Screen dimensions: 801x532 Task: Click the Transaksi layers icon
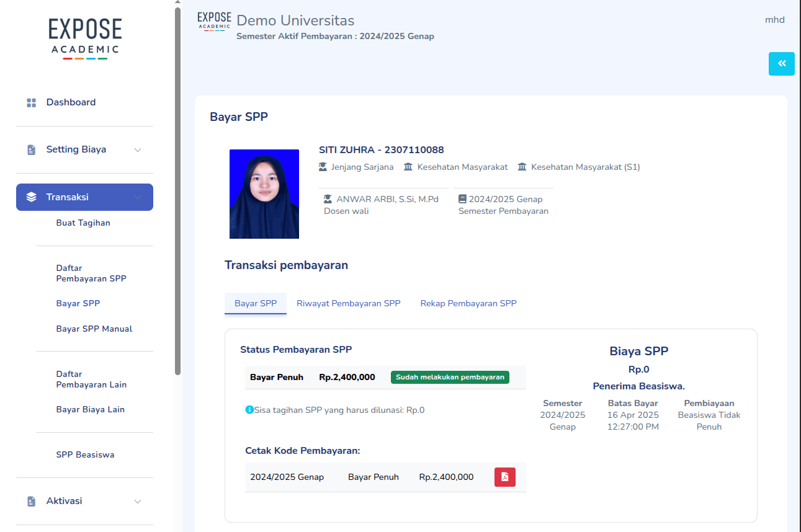click(32, 197)
